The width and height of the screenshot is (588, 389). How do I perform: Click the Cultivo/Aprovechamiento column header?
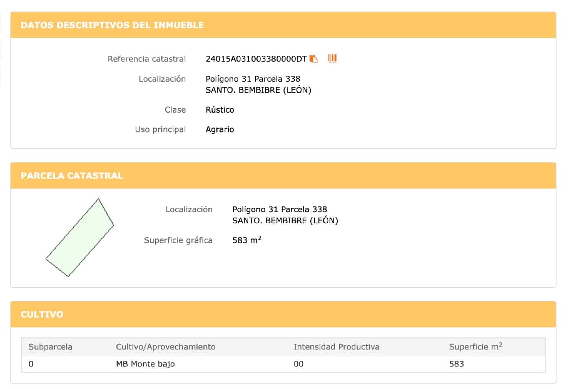pos(165,347)
